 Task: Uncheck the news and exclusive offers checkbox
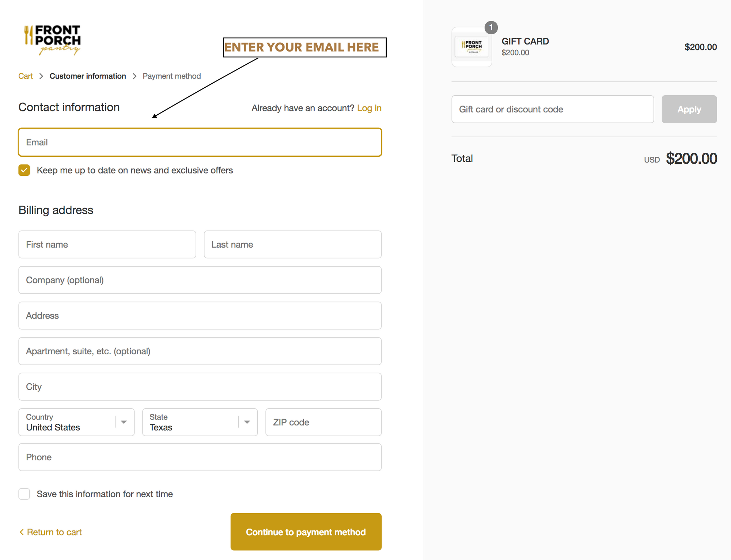24,170
